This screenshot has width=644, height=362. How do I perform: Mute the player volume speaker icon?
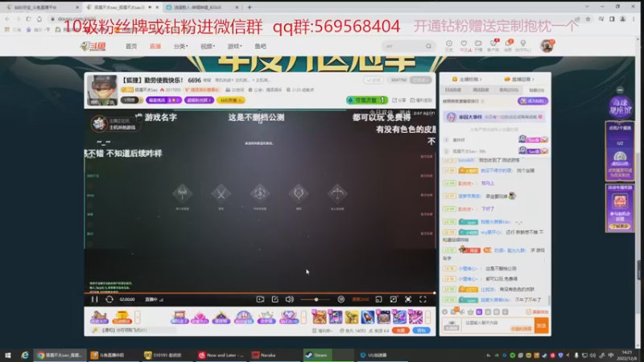[x=290, y=299]
